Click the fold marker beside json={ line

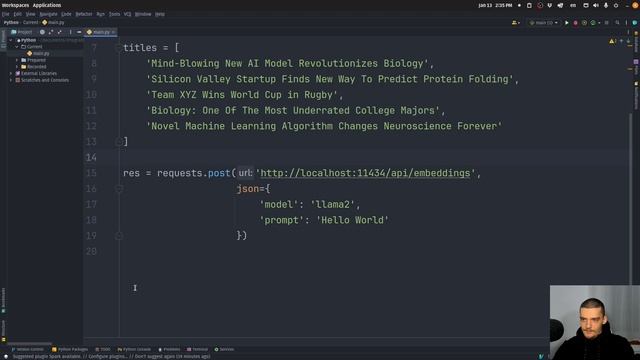119,189
